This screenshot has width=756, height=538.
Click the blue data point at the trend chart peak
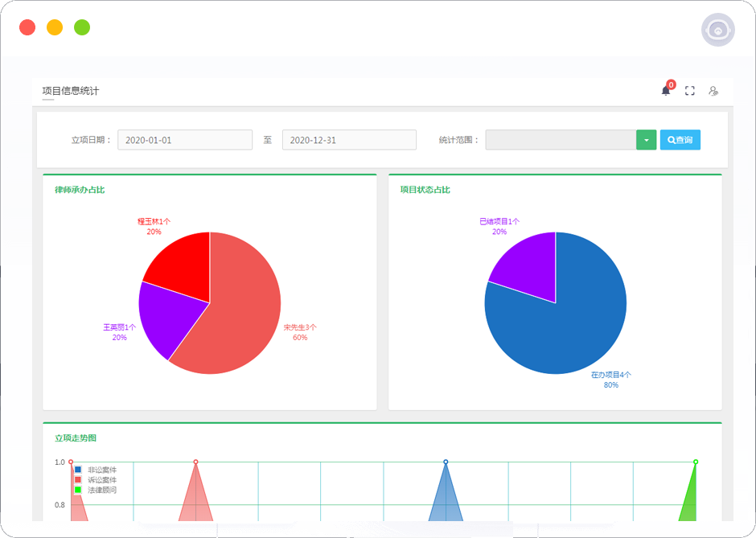click(x=446, y=462)
